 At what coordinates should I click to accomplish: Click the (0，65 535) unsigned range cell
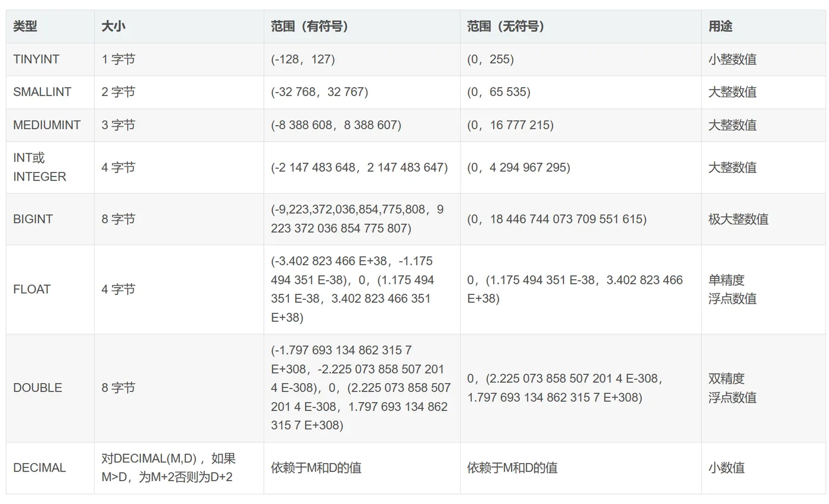tap(499, 92)
